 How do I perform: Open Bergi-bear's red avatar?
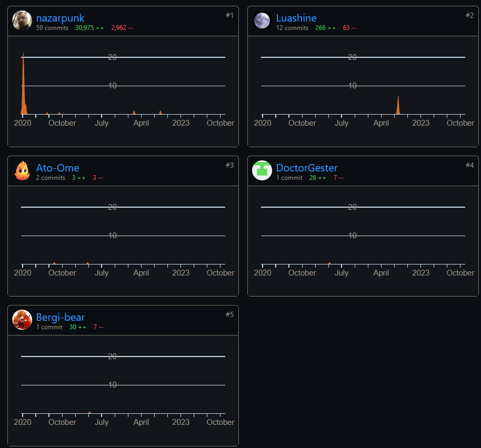tap(22, 320)
